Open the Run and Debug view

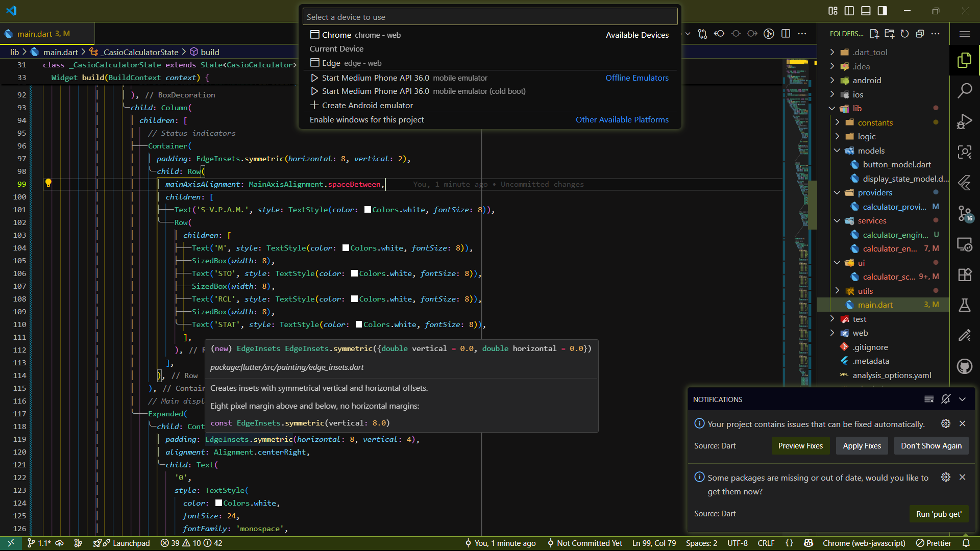point(964,121)
